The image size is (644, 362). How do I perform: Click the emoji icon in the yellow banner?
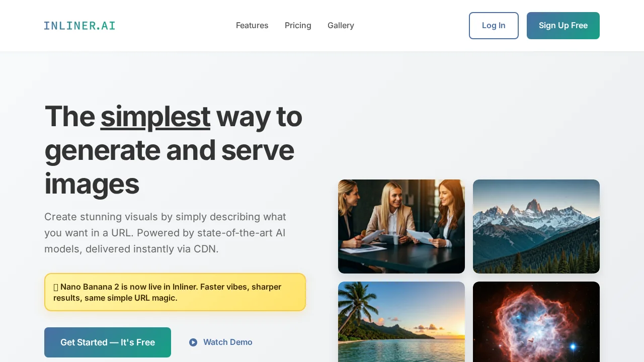tap(56, 287)
